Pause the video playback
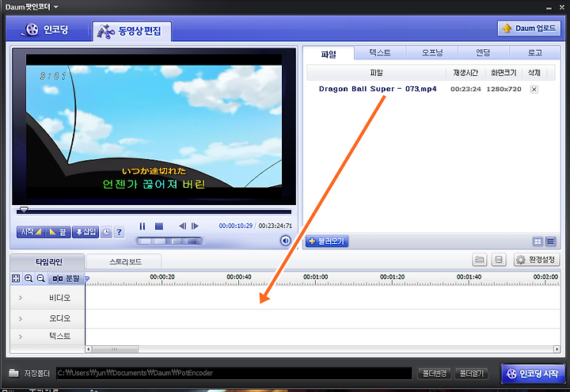The height and width of the screenshot is (392, 570). [142, 226]
